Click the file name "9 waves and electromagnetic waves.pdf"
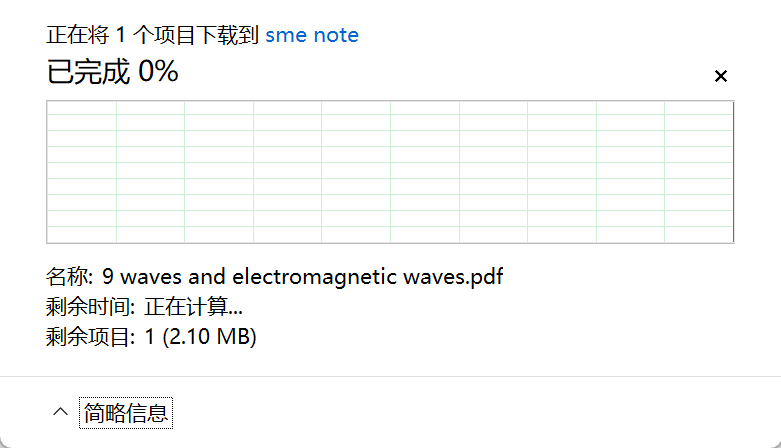Screen dimensions: 781x448 point(302,276)
